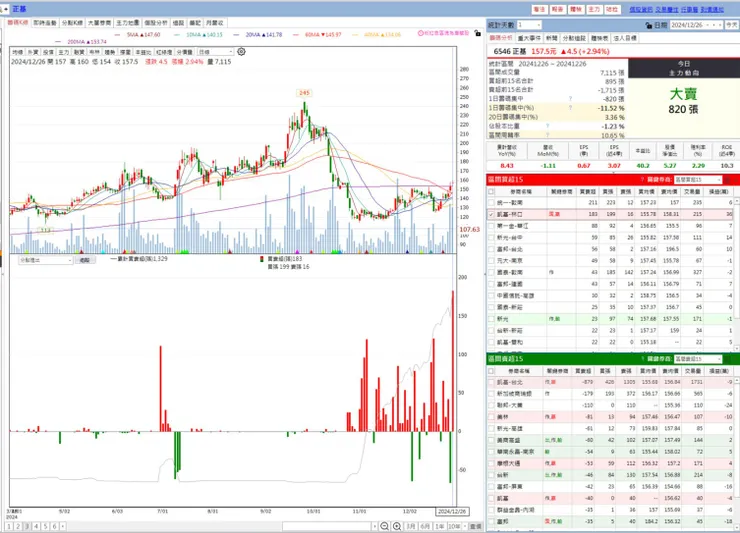Check the 凱基-台北 row checkbox

491,382
